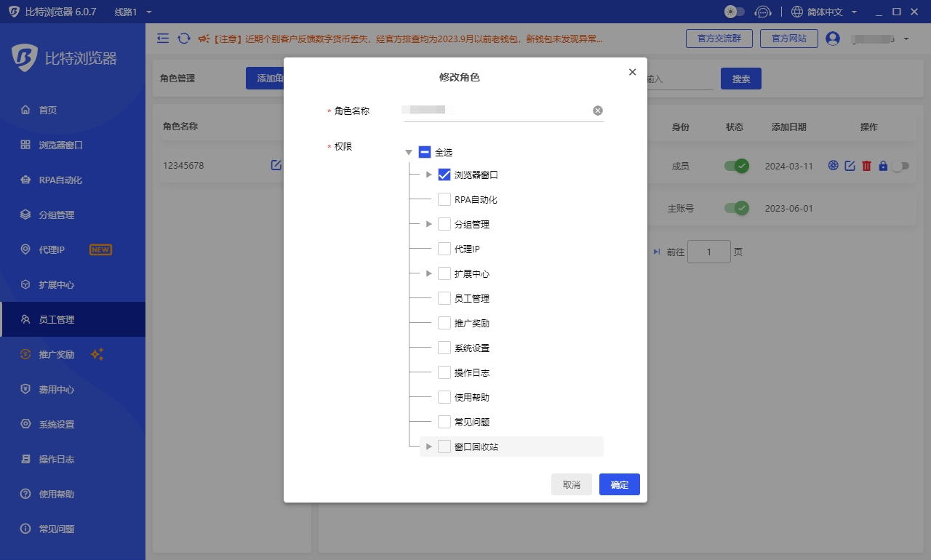Open RPA自动化 in the sidebar
The height and width of the screenshot is (560, 931).
click(73, 180)
